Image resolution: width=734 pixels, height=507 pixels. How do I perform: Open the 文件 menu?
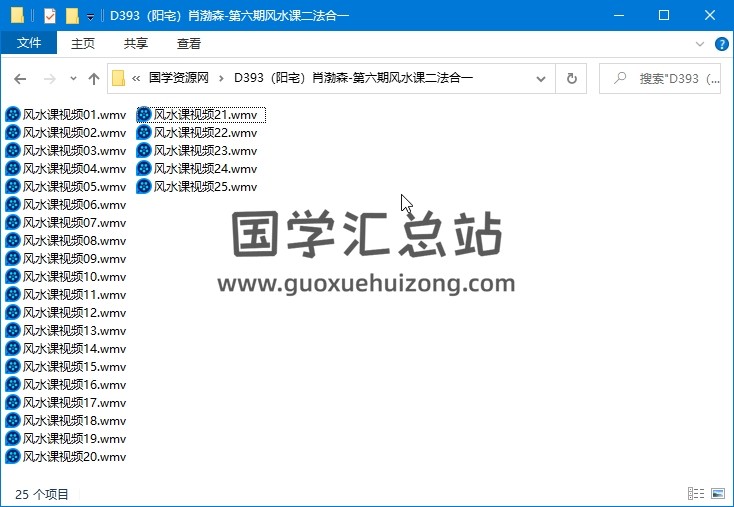pyautogui.click(x=29, y=43)
